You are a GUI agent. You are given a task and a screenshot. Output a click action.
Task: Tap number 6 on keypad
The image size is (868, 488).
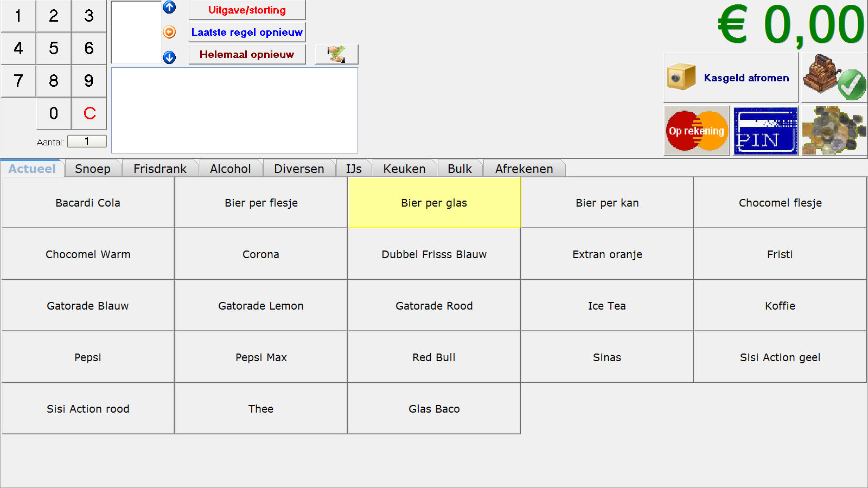click(x=89, y=48)
